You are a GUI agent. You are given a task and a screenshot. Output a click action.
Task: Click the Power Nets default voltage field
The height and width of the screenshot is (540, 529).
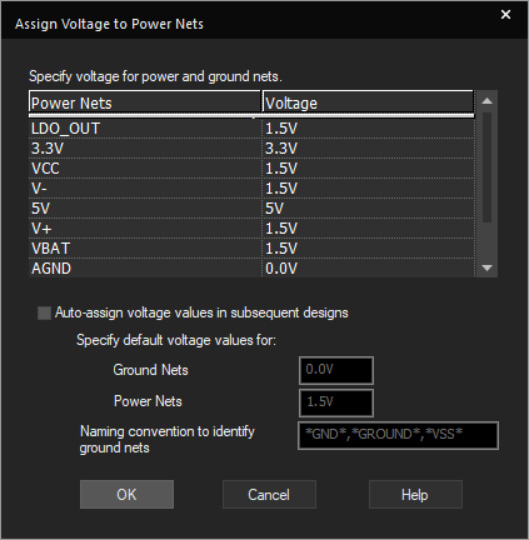click(336, 403)
